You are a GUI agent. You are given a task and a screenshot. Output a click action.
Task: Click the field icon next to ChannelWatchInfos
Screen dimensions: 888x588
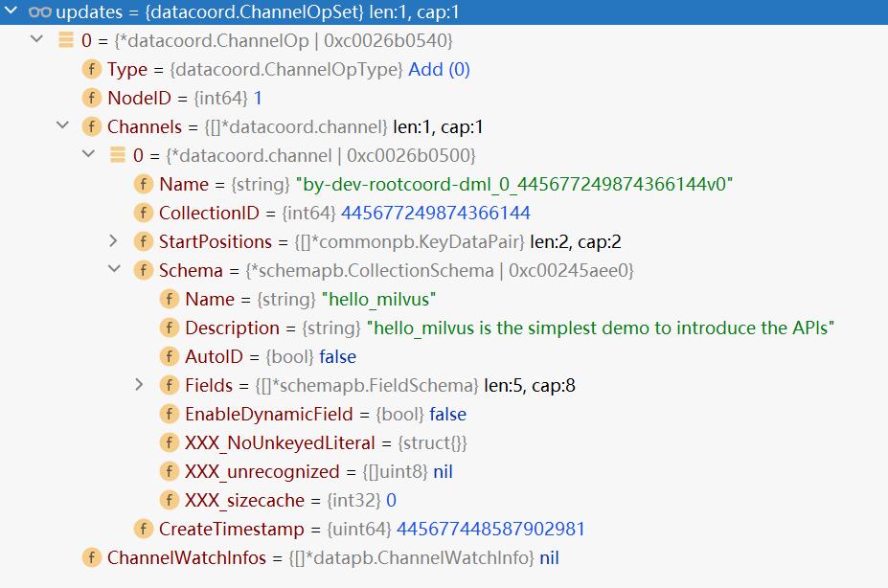[x=92, y=557]
